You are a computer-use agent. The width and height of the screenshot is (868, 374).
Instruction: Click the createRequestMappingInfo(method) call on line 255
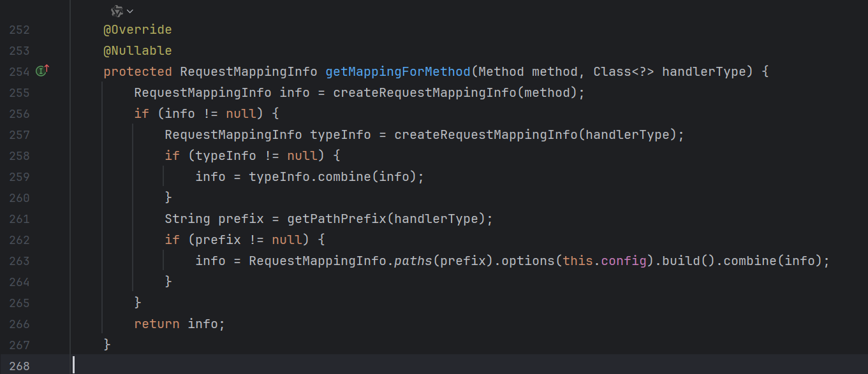[x=424, y=92]
